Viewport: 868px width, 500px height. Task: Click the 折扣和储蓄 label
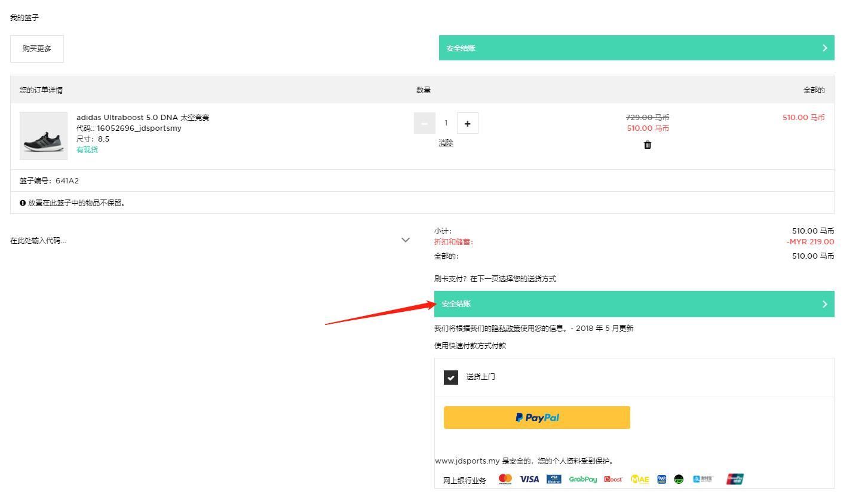pyautogui.click(x=453, y=242)
